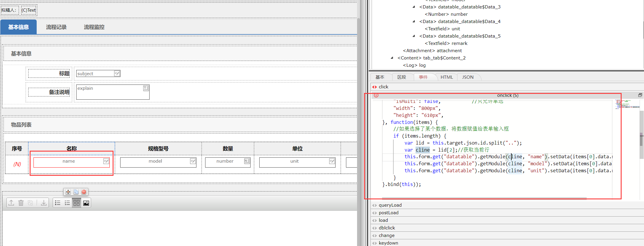This screenshot has width=644, height=246.
Task: Click the code editor minimap
Action: pyautogui.click(x=627, y=104)
